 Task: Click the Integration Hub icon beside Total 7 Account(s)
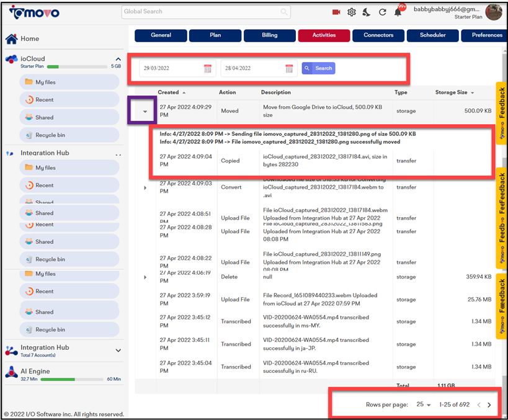tap(11, 351)
